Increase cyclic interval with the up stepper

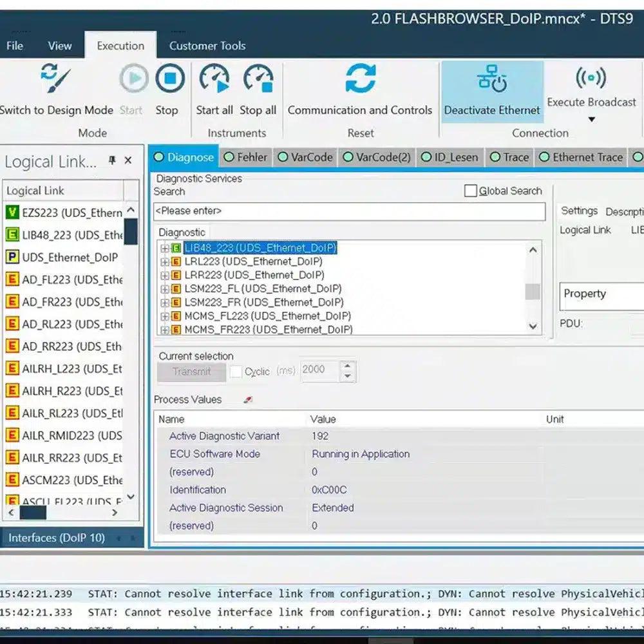coord(348,366)
